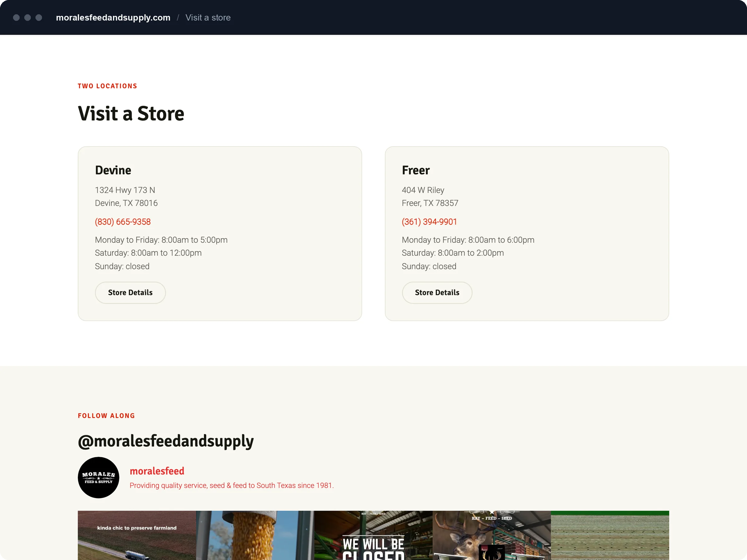Click 'Saturday: 8:00am to 12:00pm' hours
The height and width of the screenshot is (560, 747).
coord(148,253)
